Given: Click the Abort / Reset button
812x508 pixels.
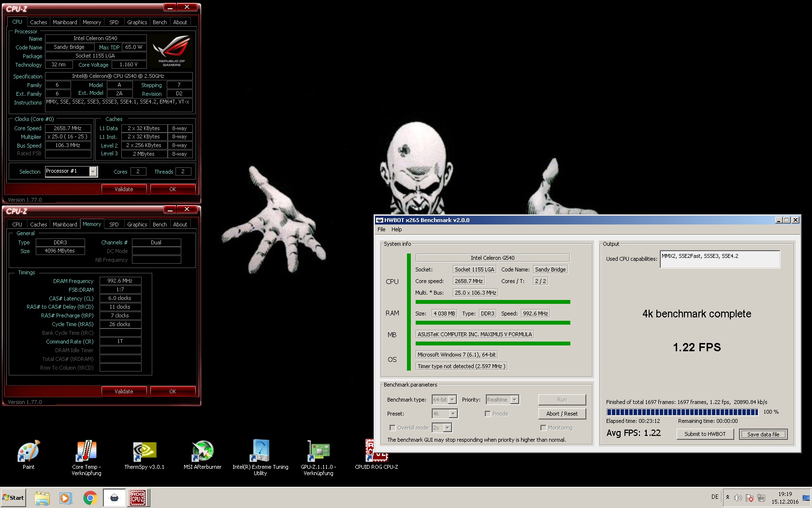Looking at the screenshot, I should point(562,414).
